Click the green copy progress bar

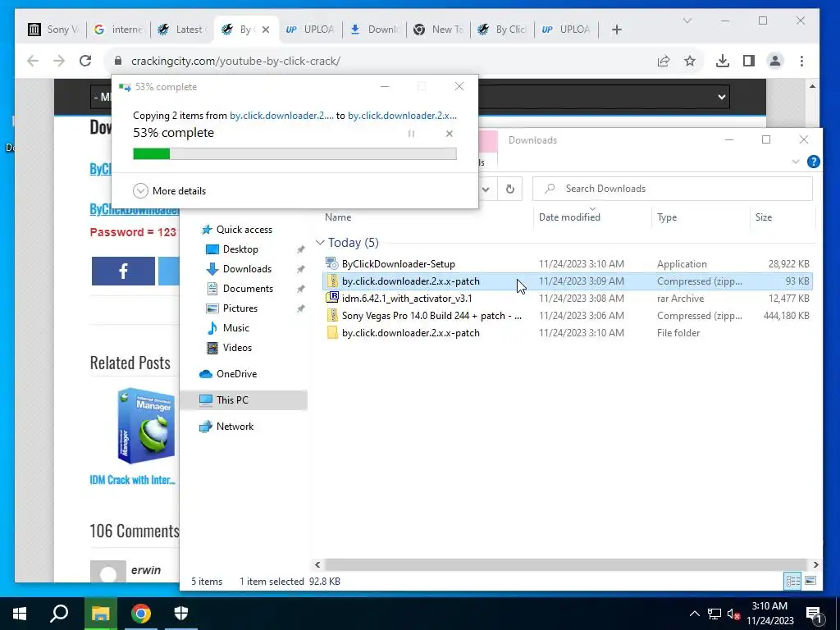(x=294, y=154)
